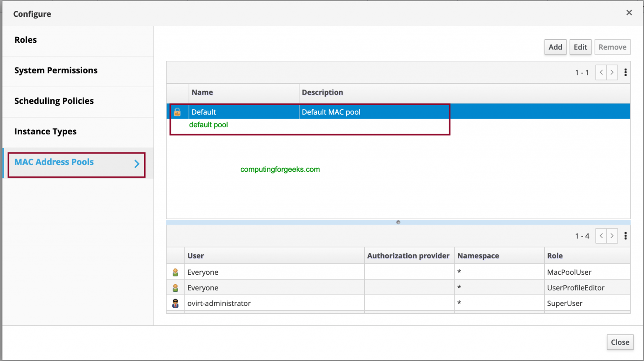Viewport: 644px width, 361px height.
Task: Click Edit to modify the Default pool
Action: (580, 47)
